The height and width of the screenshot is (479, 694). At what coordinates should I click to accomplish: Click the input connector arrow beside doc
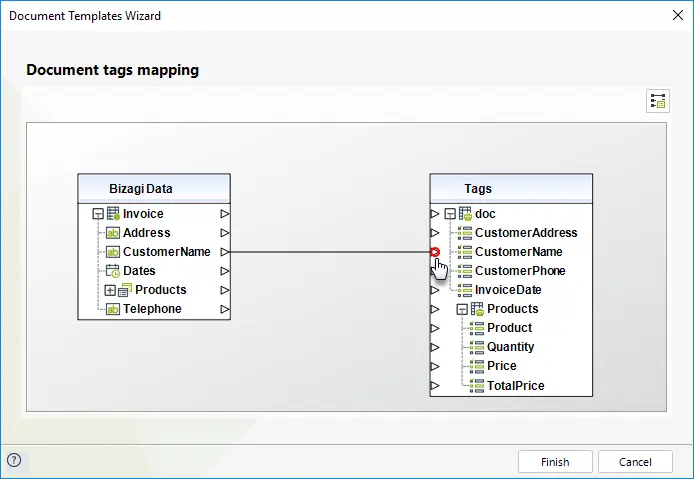coord(435,214)
